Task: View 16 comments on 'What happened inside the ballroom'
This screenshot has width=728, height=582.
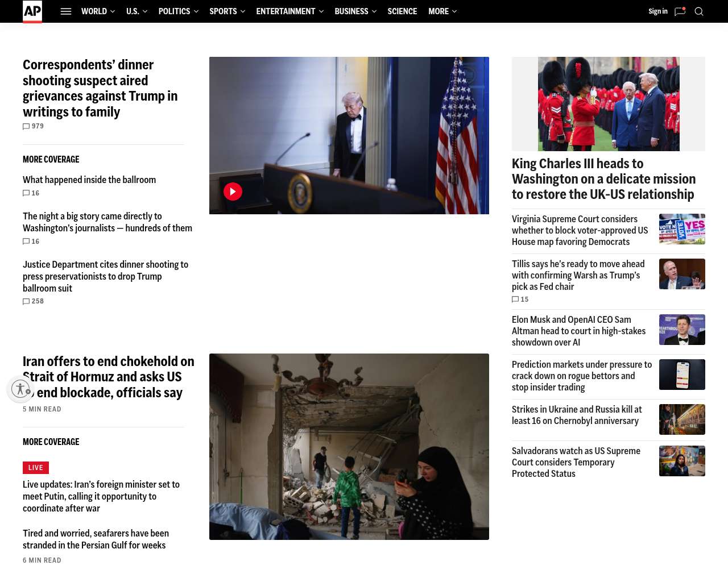Action: [31, 193]
